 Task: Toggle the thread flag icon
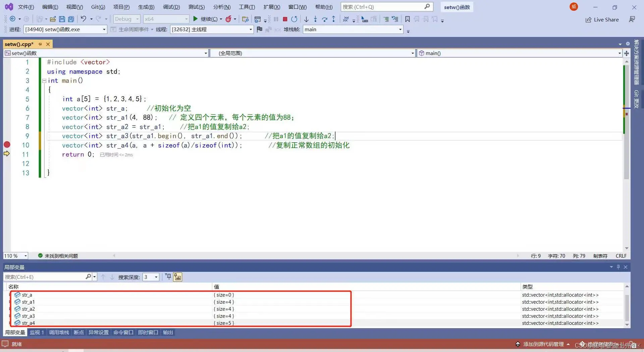pos(259,30)
